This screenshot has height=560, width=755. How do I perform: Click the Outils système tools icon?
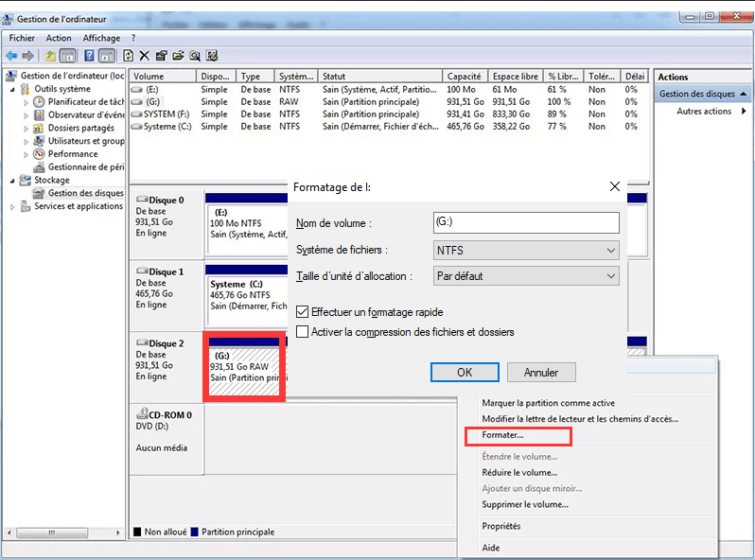[25, 89]
